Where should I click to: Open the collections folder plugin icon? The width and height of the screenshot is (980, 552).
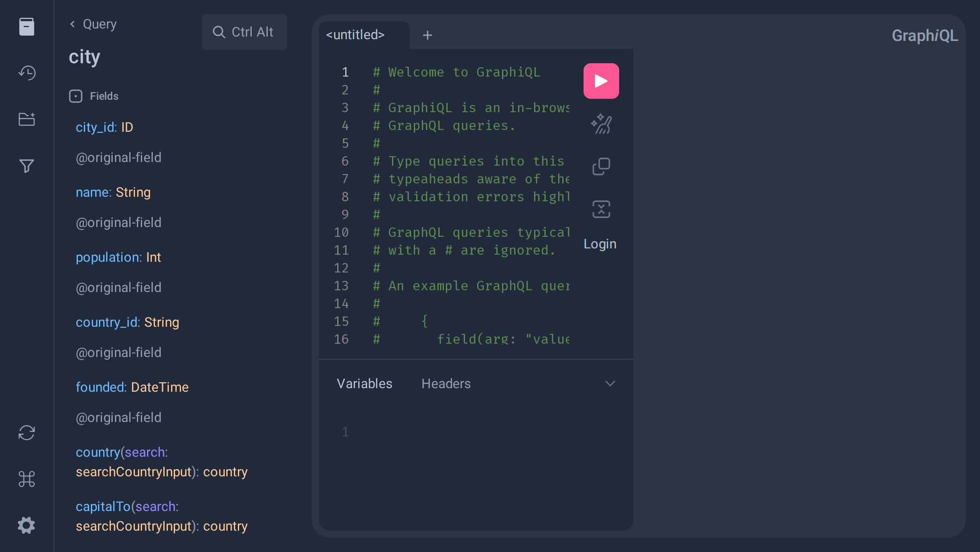tap(27, 119)
